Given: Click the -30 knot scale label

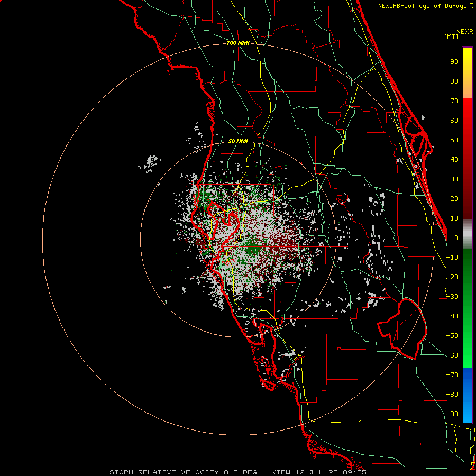Looking at the screenshot, I should 452,297.
